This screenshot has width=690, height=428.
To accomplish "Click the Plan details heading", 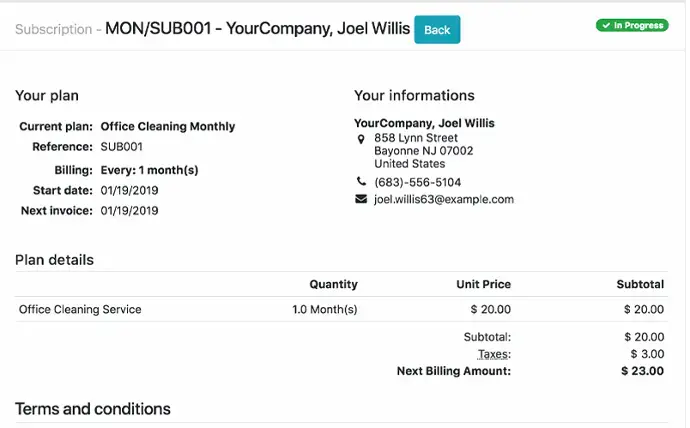I will 54,260.
